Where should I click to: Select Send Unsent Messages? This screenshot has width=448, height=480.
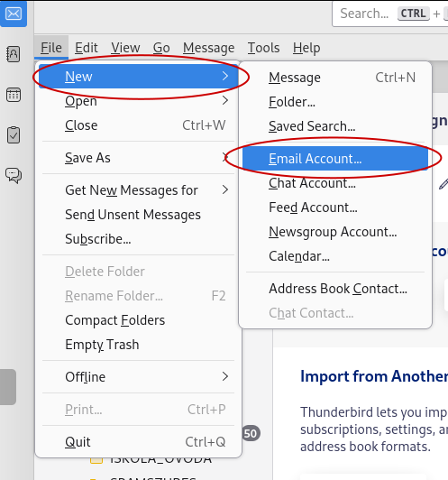(139, 215)
